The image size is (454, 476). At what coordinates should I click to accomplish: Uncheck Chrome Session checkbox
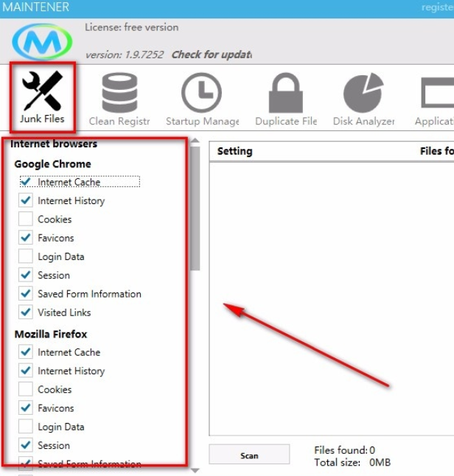26,275
